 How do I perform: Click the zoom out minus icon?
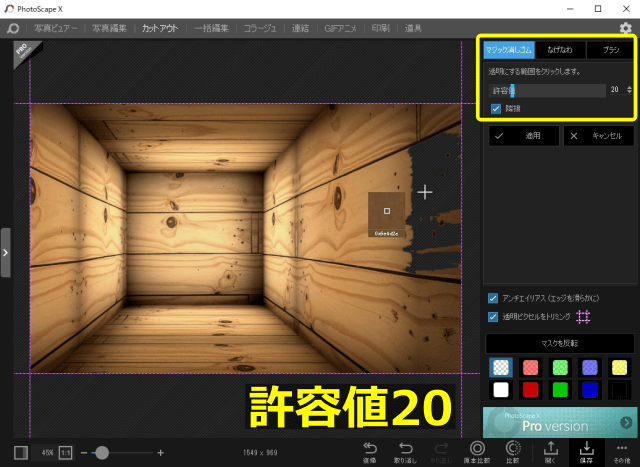(84, 452)
